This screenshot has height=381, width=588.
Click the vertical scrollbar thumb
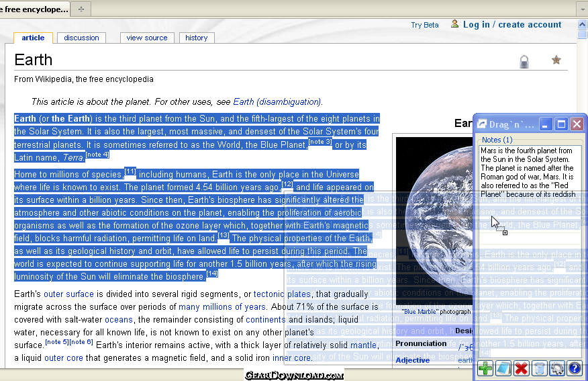[582, 34]
